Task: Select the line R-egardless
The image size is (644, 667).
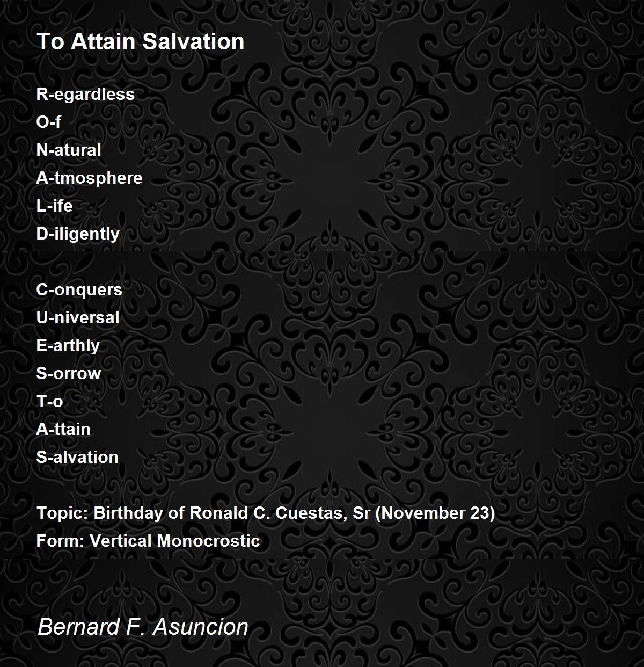Action: [85, 94]
